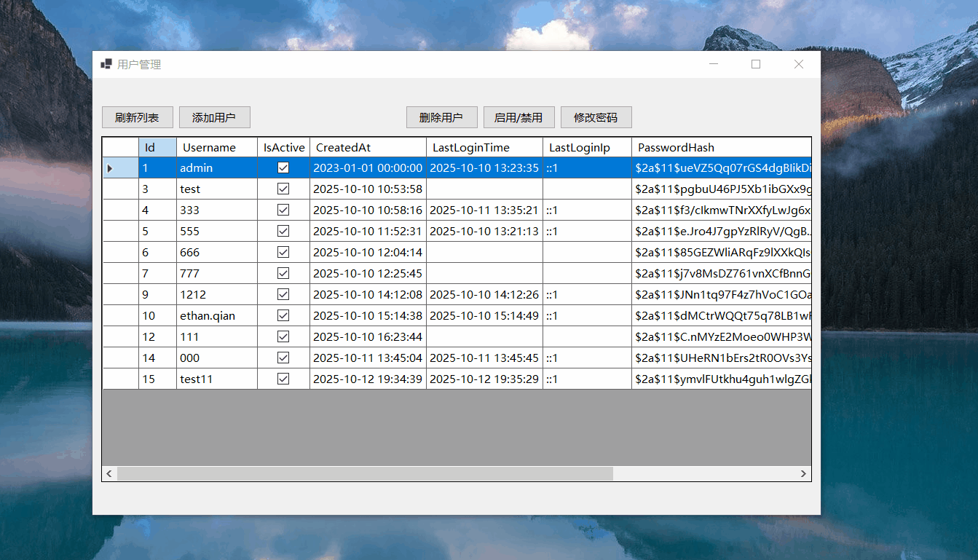
Task: Select Id cell 10
Action: (157, 315)
